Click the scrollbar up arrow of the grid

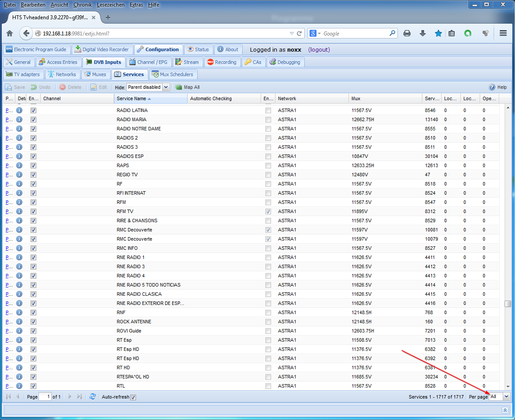pos(508,108)
